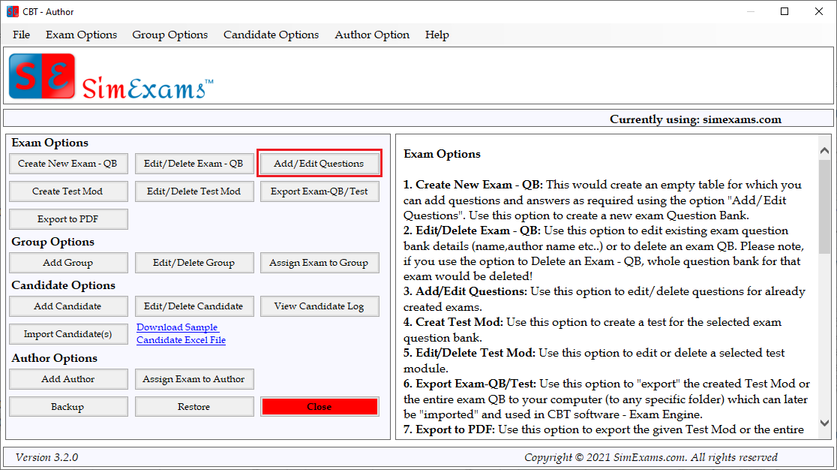Maximize the CBT - Author window
Screen dimensions: 837x470
coord(784,11)
